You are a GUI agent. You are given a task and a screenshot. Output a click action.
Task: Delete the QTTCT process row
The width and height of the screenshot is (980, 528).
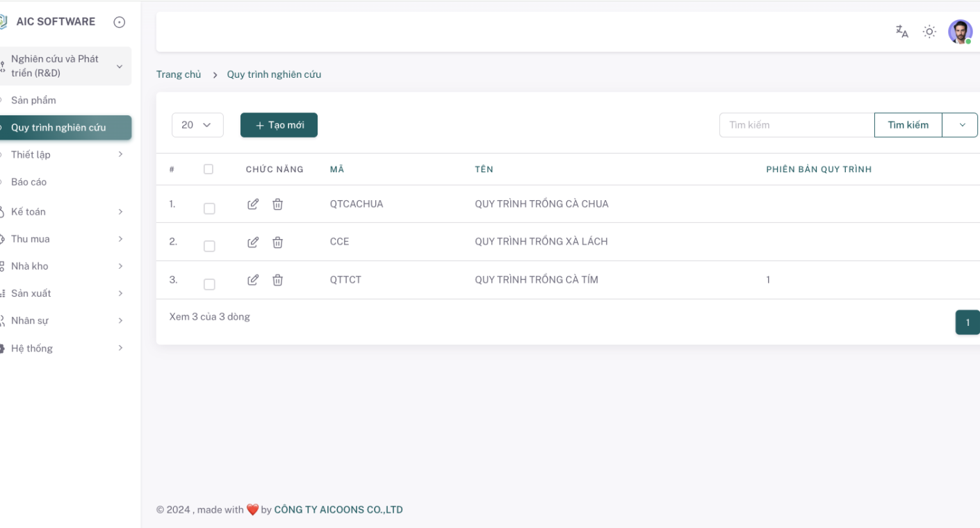pyautogui.click(x=277, y=280)
